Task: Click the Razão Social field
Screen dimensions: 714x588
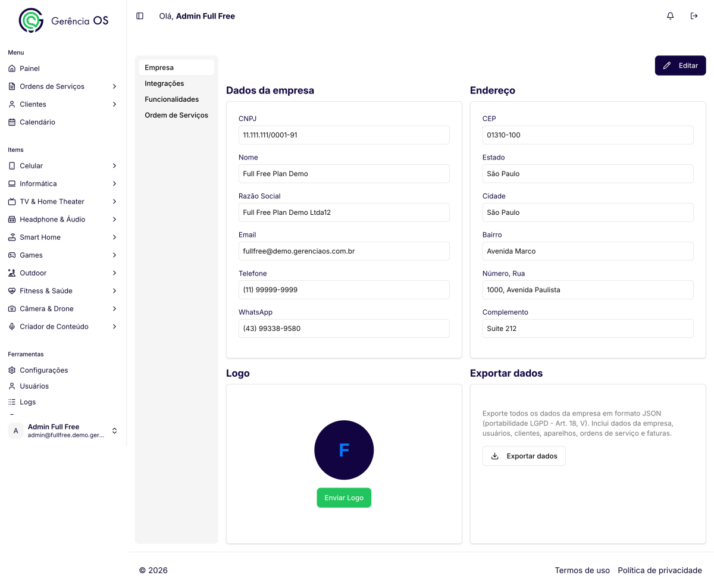Action: 344,212
